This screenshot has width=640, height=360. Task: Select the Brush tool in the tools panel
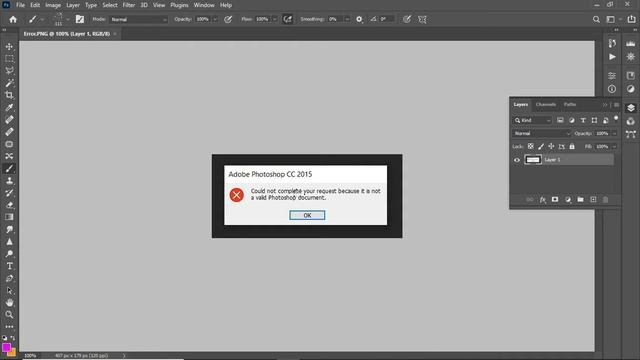click(9, 169)
